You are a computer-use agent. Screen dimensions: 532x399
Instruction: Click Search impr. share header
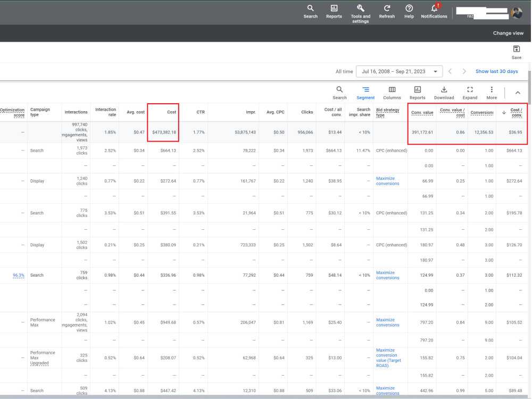359,112
